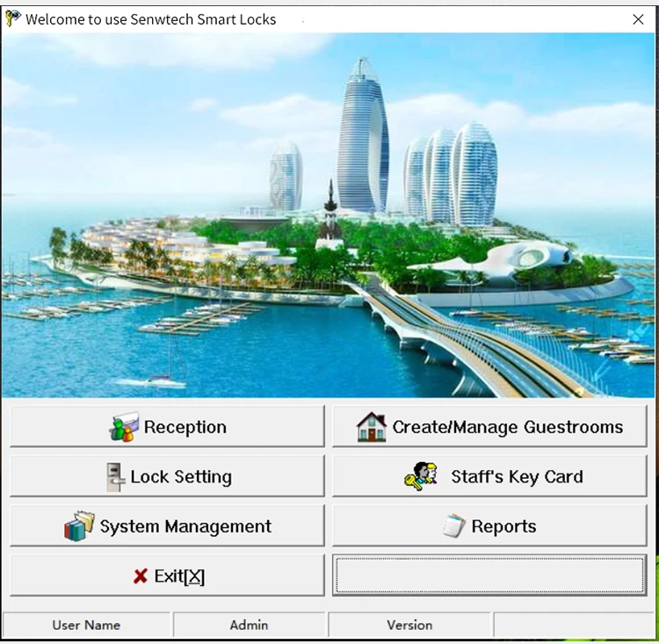
Task: Click the User Name status field
Action: [x=86, y=625]
